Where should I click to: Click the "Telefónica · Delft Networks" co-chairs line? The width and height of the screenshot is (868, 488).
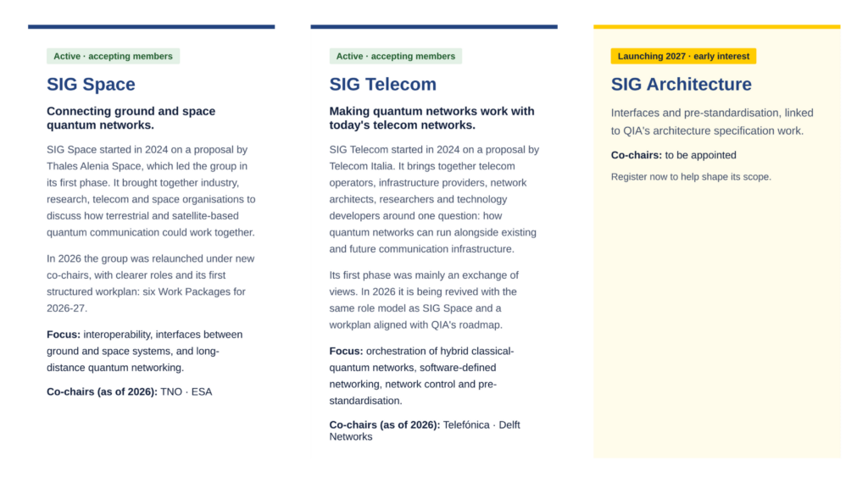click(425, 430)
